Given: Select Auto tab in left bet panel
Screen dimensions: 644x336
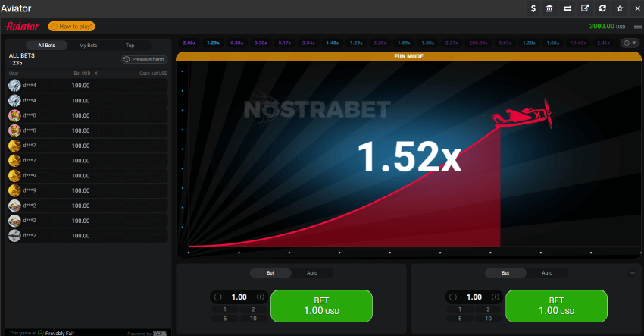Looking at the screenshot, I should [x=312, y=273].
